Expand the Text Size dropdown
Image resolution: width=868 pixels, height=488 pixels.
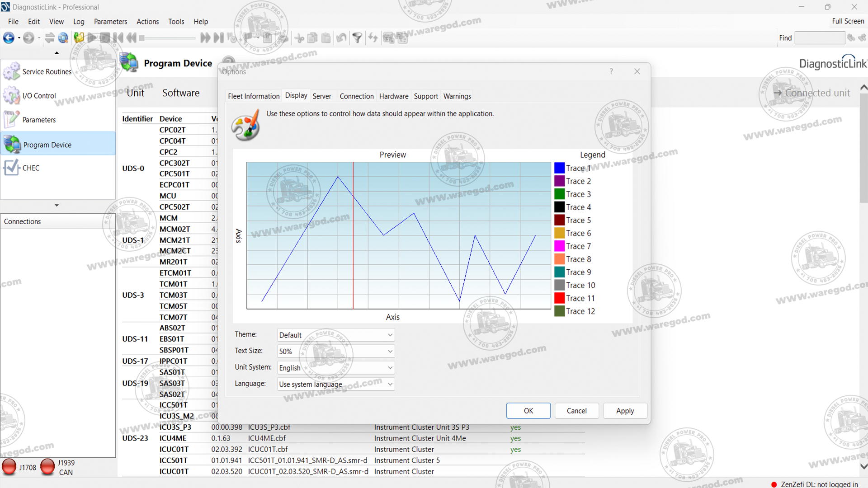[336, 351]
